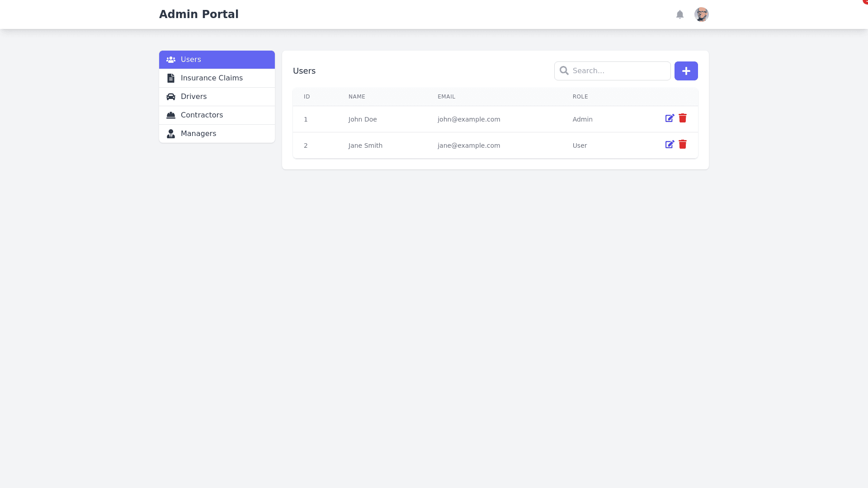This screenshot has width=868, height=488.
Task: Open the profile avatar menu
Action: click(x=702, y=14)
